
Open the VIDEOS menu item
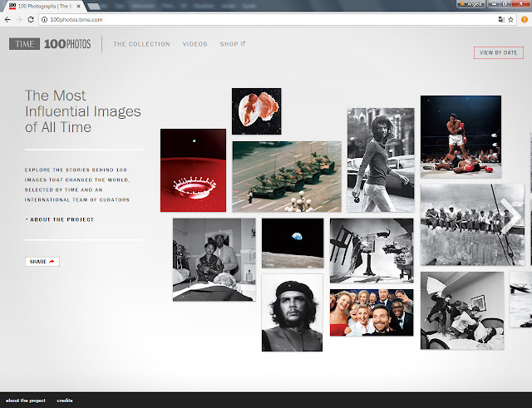pos(195,44)
